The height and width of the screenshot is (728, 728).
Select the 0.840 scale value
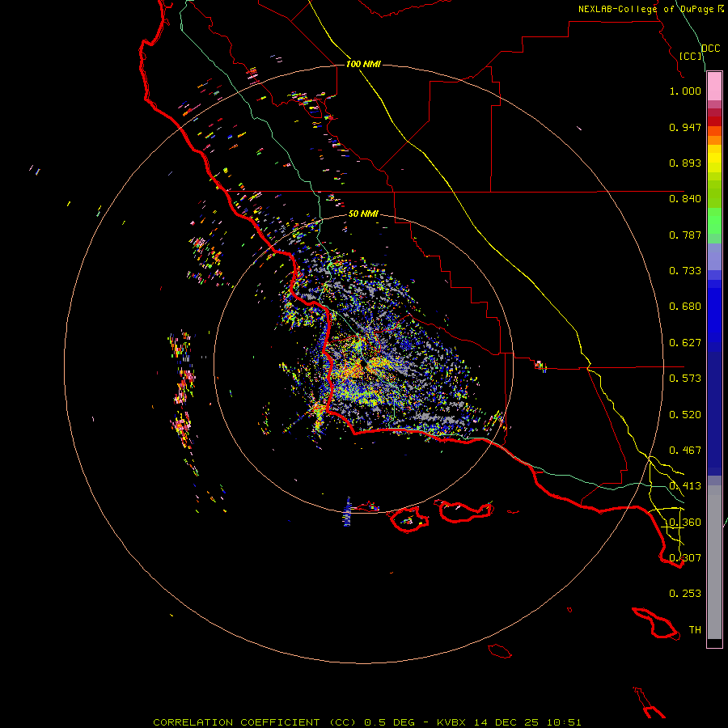coord(685,199)
